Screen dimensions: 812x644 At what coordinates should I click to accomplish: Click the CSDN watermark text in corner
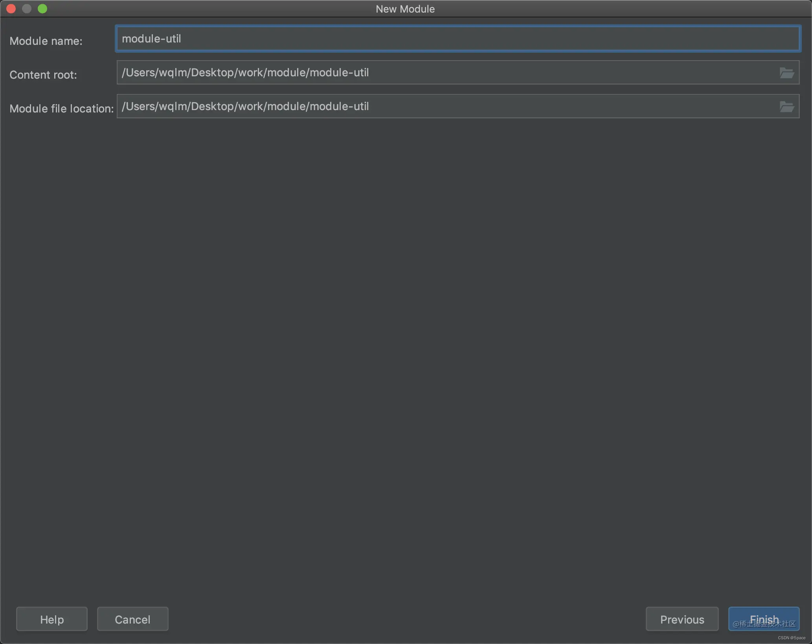tap(792, 638)
